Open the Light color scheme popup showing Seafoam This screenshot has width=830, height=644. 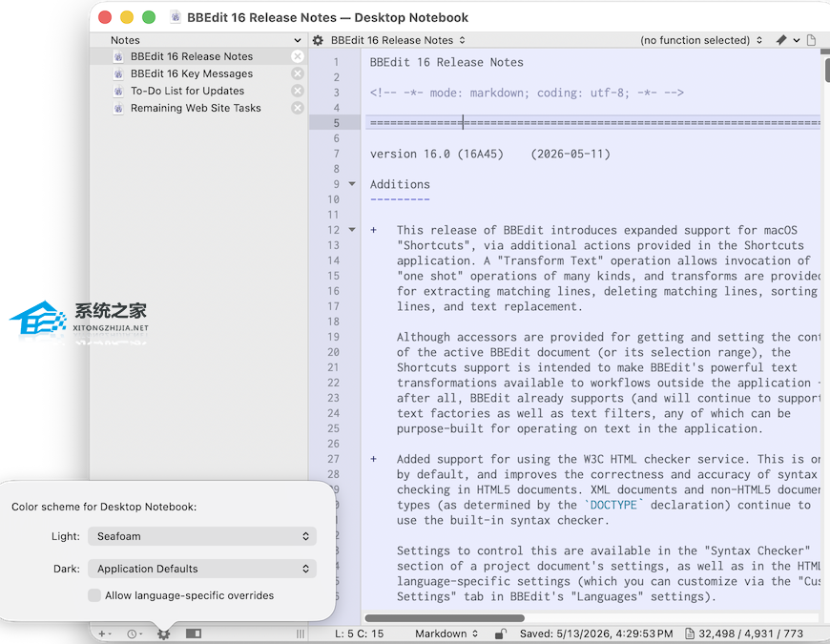201,536
